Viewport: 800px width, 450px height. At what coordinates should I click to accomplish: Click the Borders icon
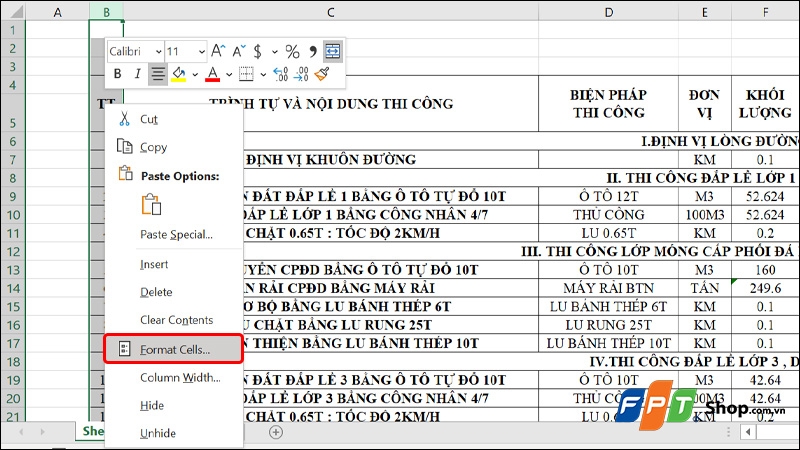[246, 74]
